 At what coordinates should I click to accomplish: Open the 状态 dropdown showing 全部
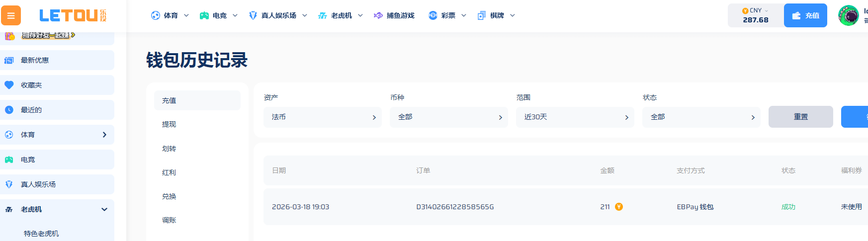[701, 117]
